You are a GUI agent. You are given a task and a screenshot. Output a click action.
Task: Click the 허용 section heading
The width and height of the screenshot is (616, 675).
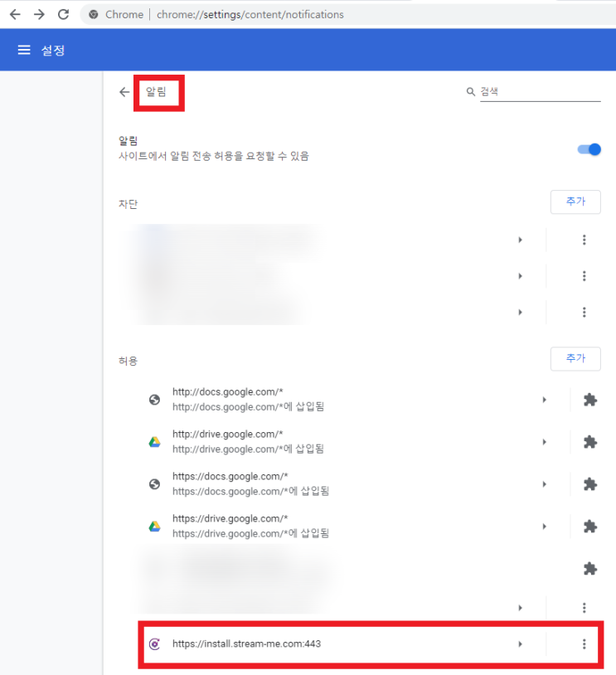(x=128, y=361)
